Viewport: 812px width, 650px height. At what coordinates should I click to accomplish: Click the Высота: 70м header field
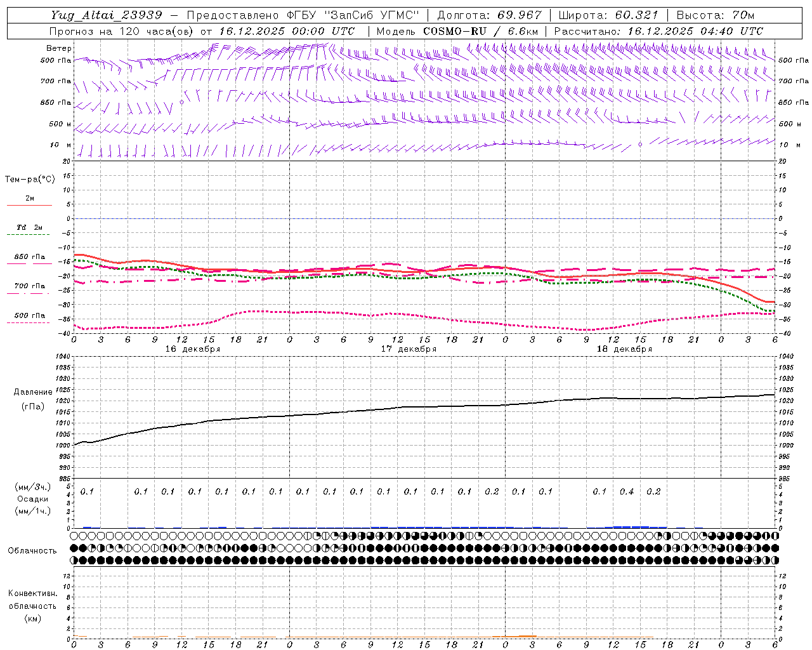[714, 15]
